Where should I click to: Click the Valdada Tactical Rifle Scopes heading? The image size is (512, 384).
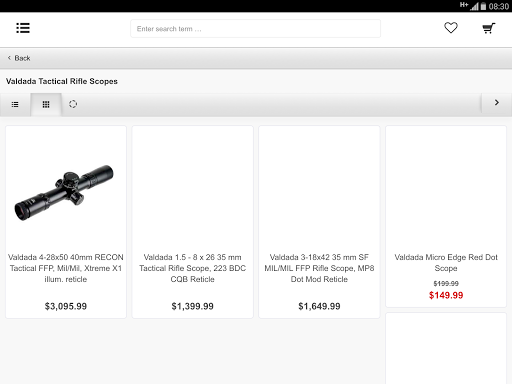pyautogui.click(x=62, y=81)
